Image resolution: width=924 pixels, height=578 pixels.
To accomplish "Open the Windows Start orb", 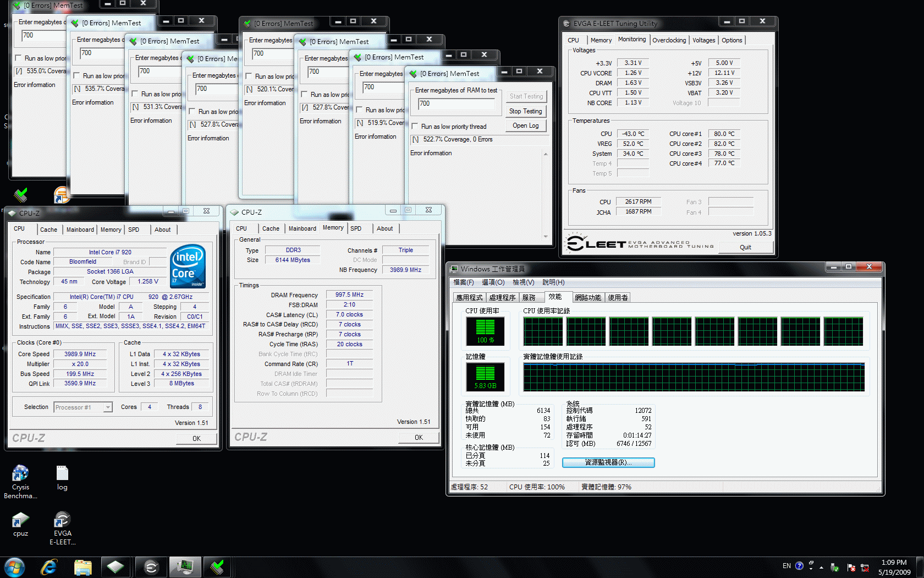I will coord(14,567).
